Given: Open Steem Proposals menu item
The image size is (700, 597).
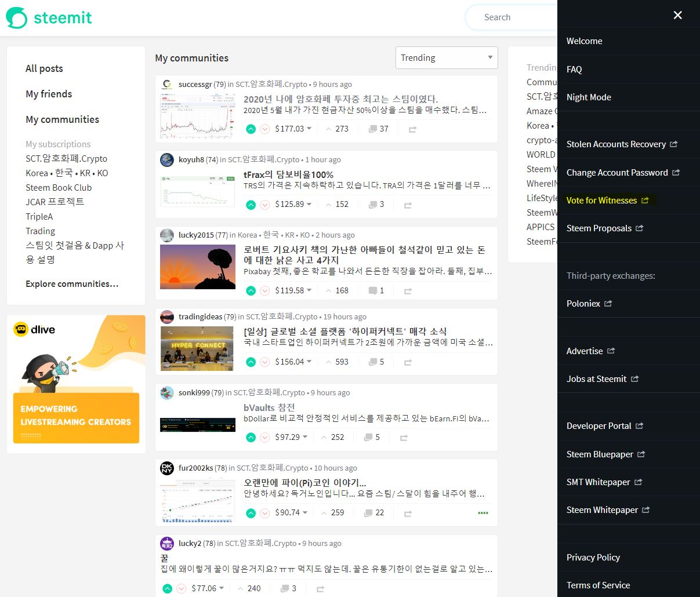Looking at the screenshot, I should (x=605, y=228).
